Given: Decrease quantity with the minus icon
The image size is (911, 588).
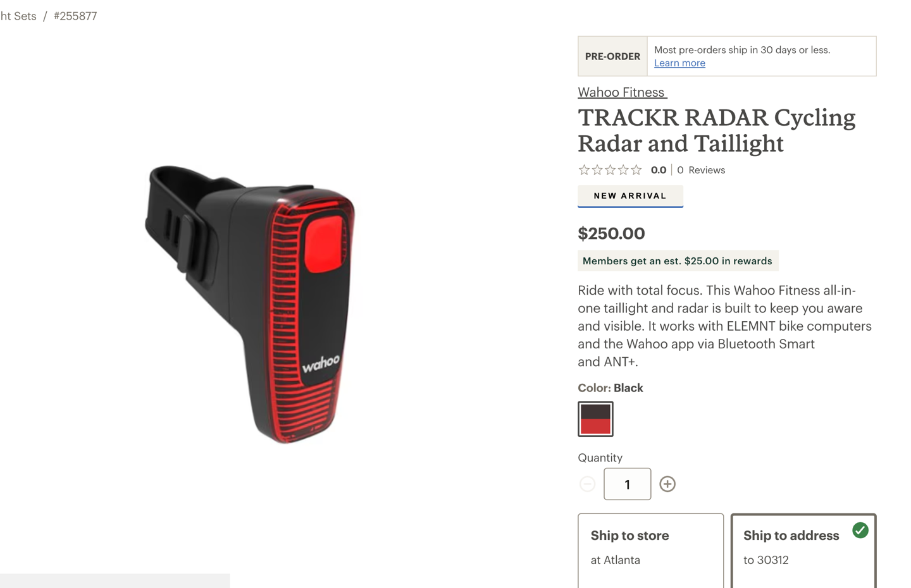Looking at the screenshot, I should pyautogui.click(x=587, y=484).
